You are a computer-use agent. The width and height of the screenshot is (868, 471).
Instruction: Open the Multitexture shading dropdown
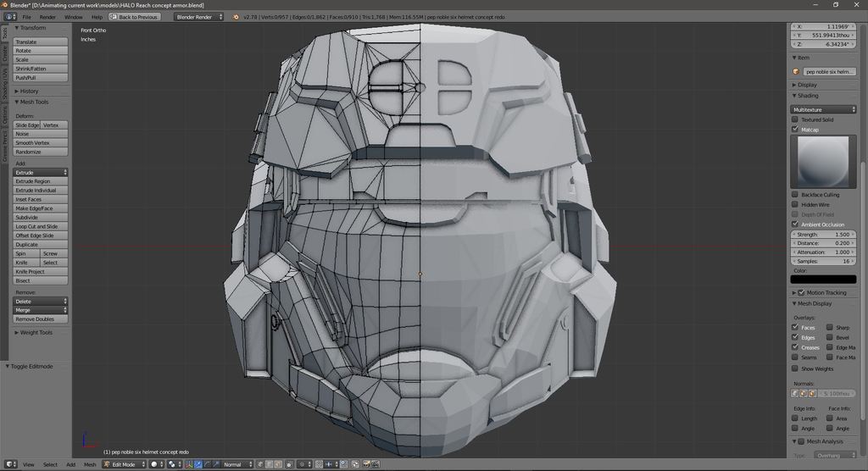(x=824, y=109)
